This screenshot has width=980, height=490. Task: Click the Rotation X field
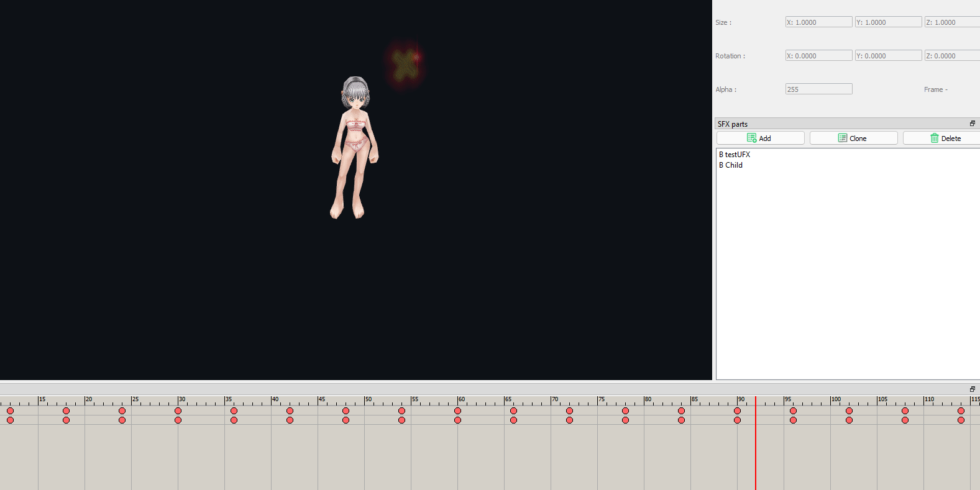coord(819,56)
